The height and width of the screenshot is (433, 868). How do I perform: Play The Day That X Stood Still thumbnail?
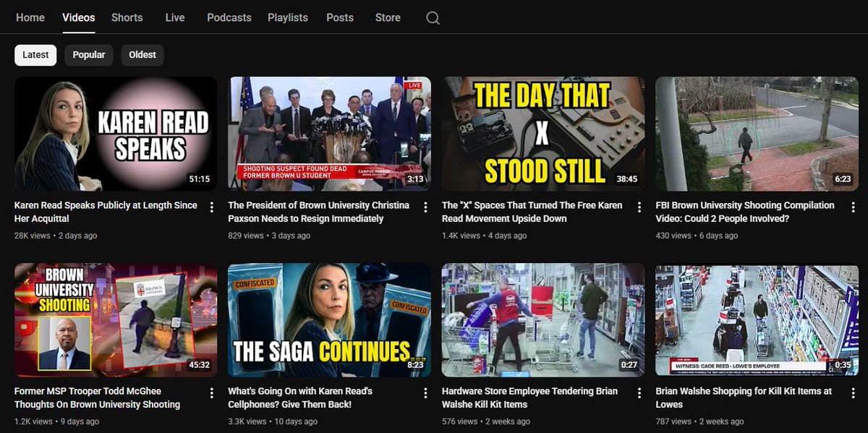(543, 134)
